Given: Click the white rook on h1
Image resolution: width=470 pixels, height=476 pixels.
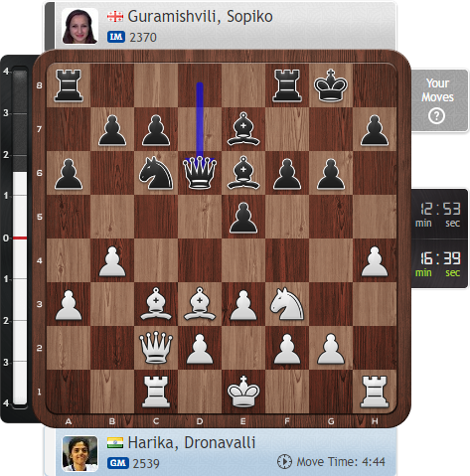Looking at the screenshot, I should point(375,392).
